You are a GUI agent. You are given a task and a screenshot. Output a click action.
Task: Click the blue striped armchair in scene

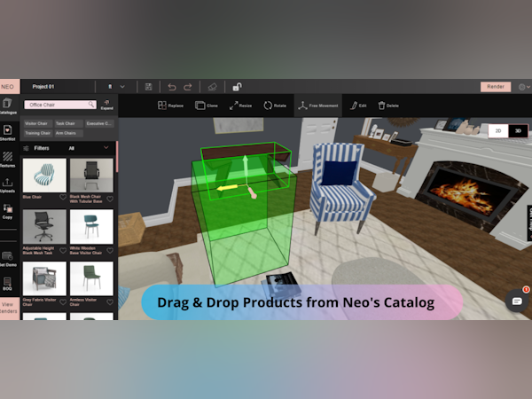pos(341,188)
